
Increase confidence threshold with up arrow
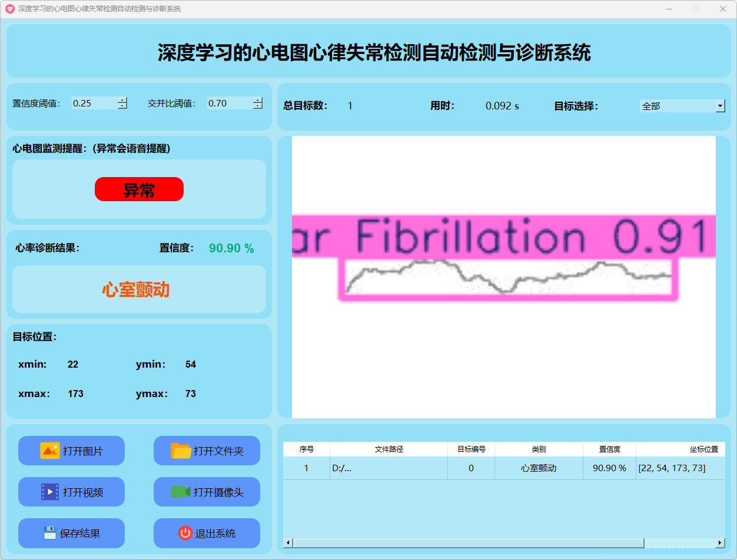tap(122, 100)
